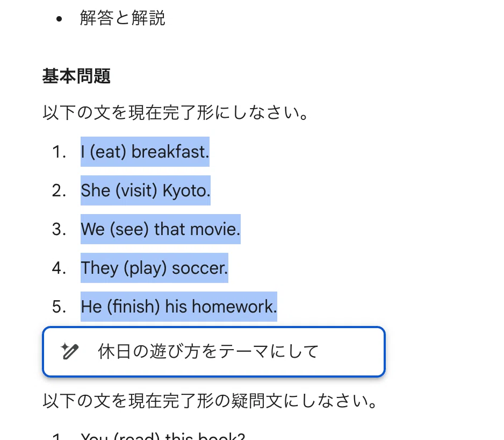This screenshot has width=504, height=440.
Task: Click list number 5 before He (finish)
Action: point(59,307)
